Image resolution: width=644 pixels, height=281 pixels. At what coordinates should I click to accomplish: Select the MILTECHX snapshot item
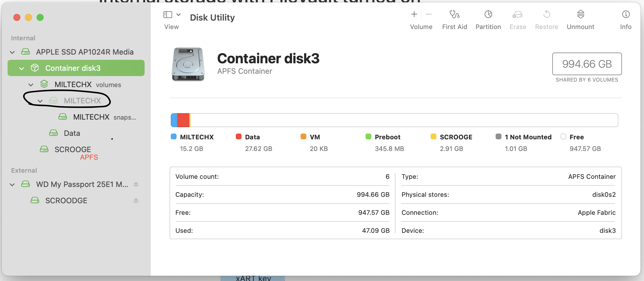[91, 117]
